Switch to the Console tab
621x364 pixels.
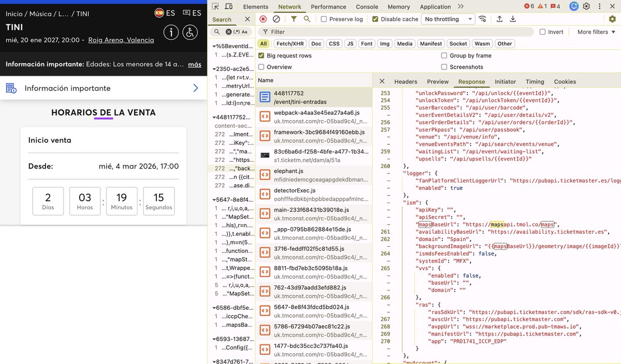[367, 7]
